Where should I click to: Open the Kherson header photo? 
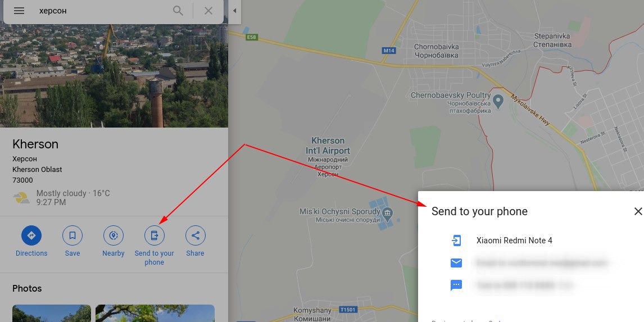114,75
